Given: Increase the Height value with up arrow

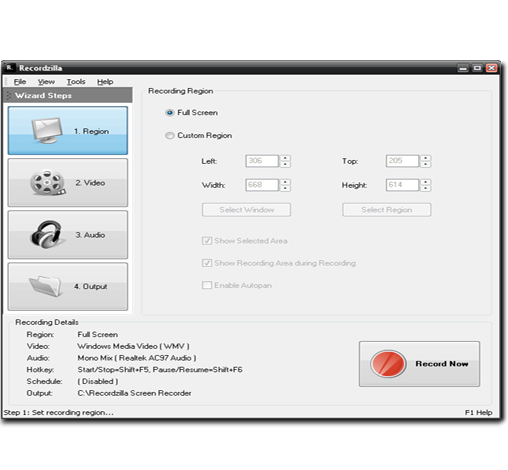Looking at the screenshot, I should click(x=426, y=182).
